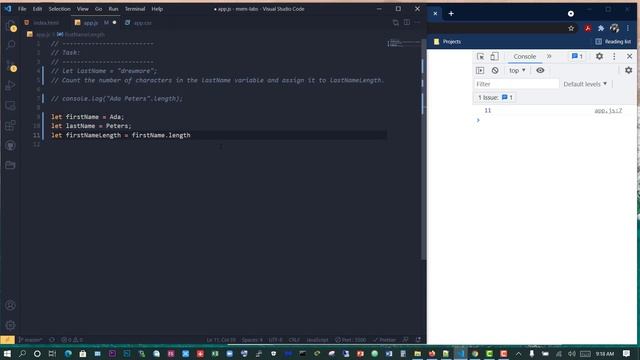Click the Windows taskbar search icon

pos(22,353)
